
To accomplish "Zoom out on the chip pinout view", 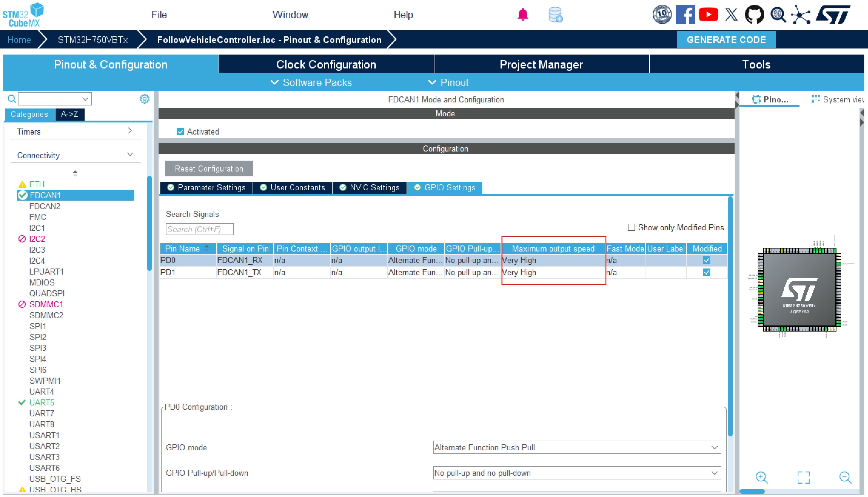I will [845, 477].
